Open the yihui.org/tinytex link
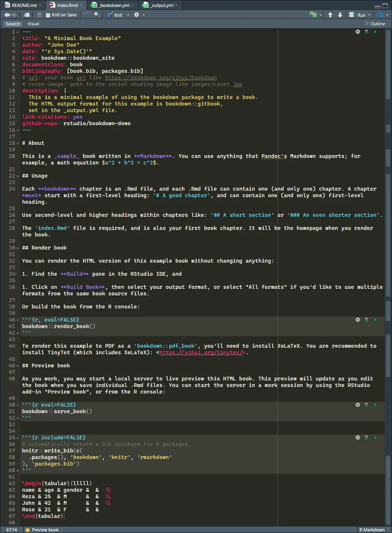Screen dimensions: 392x533 click(x=202, y=352)
